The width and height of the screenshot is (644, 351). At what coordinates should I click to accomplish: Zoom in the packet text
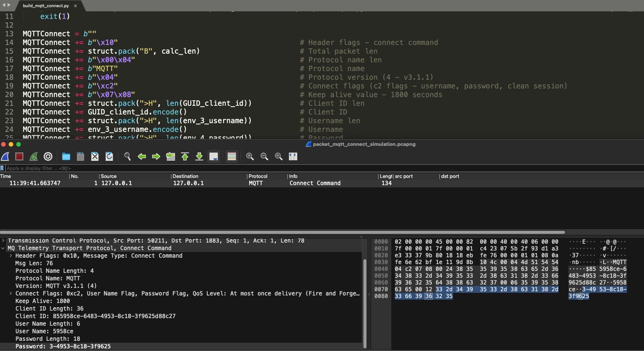tap(250, 156)
